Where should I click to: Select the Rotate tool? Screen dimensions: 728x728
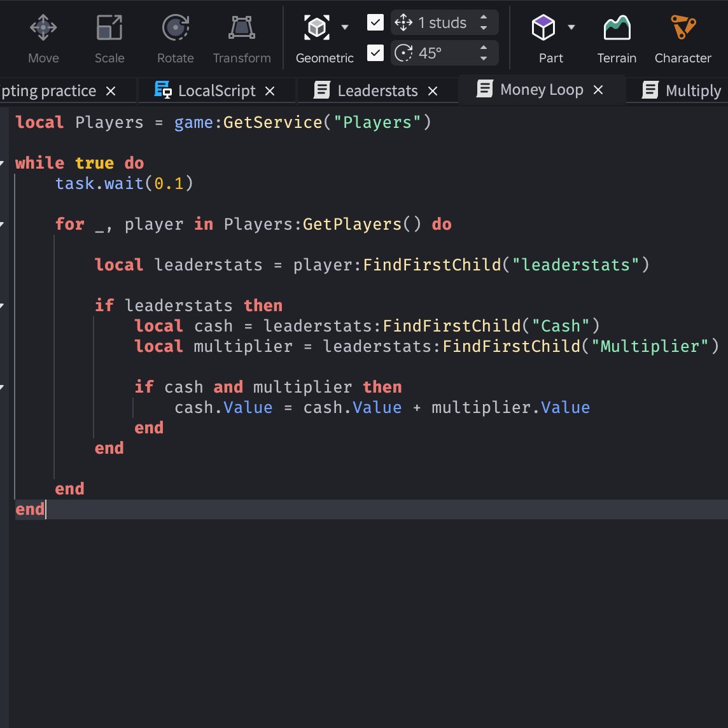pos(176,39)
